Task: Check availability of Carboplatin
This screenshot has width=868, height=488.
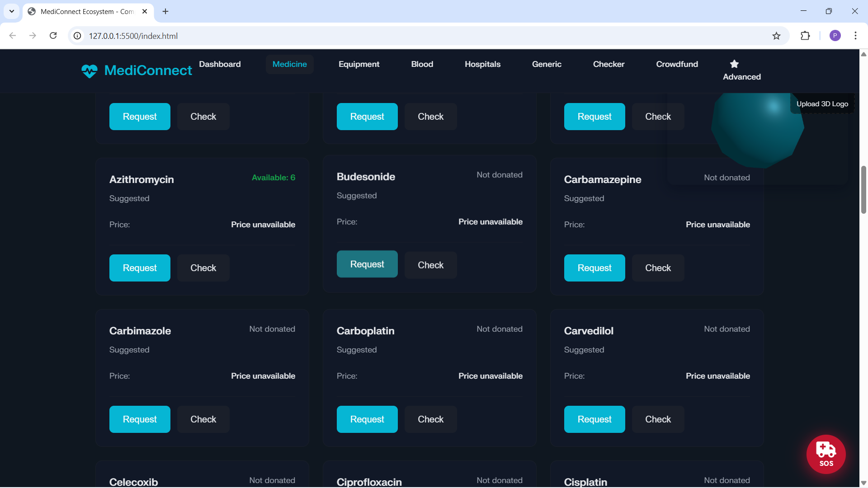Action: tap(430, 419)
